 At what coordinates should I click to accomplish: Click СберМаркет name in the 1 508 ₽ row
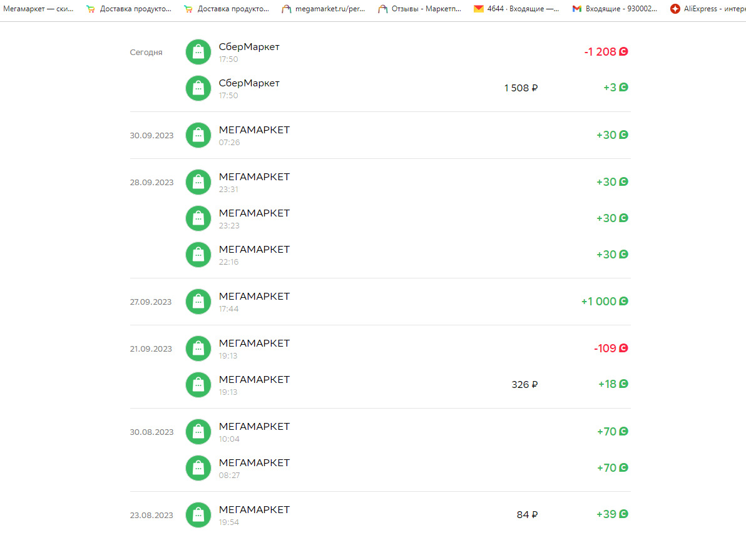[x=249, y=83]
